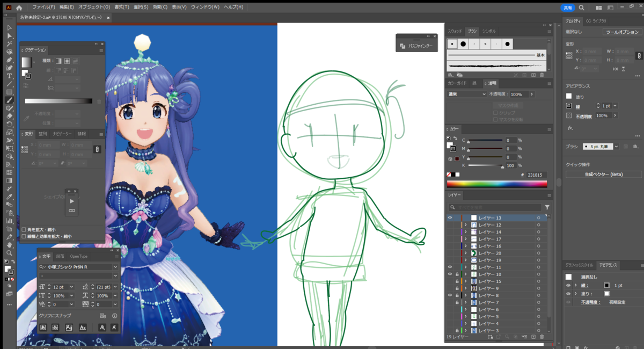Click new brush icon in Brushes panel
This screenshot has height=349, width=644.
pyautogui.click(x=533, y=75)
